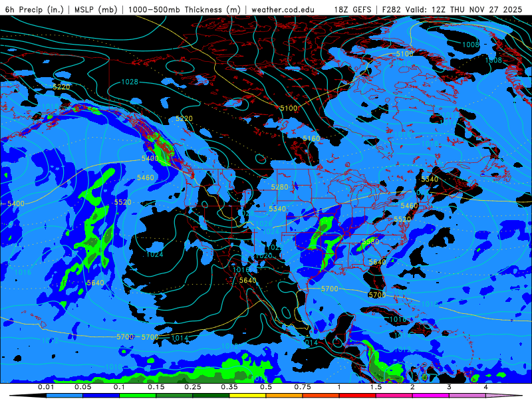Click the 1.5 legend value
532x399 pixels.
coord(376,387)
